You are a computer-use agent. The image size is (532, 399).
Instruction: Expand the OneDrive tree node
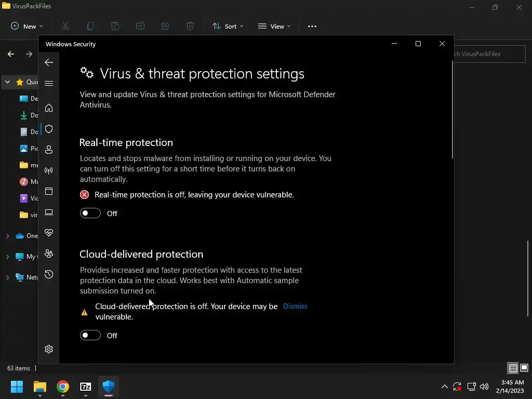tap(7, 236)
